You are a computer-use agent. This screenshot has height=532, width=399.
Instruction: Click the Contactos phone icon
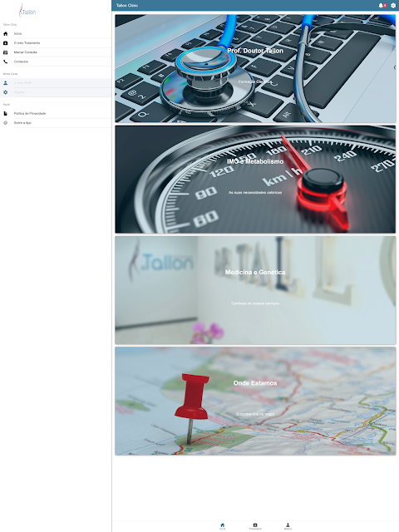(x=6, y=62)
